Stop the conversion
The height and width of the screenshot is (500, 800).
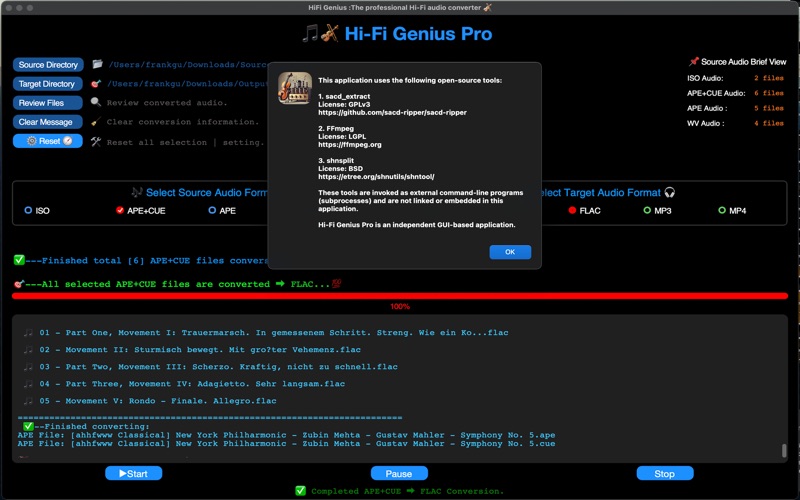[x=665, y=473]
